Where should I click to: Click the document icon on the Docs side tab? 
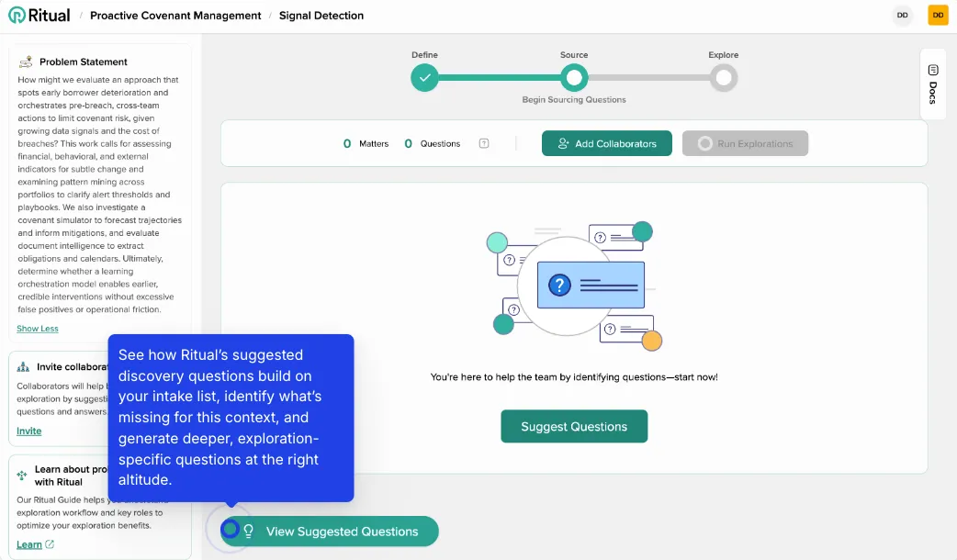point(933,68)
